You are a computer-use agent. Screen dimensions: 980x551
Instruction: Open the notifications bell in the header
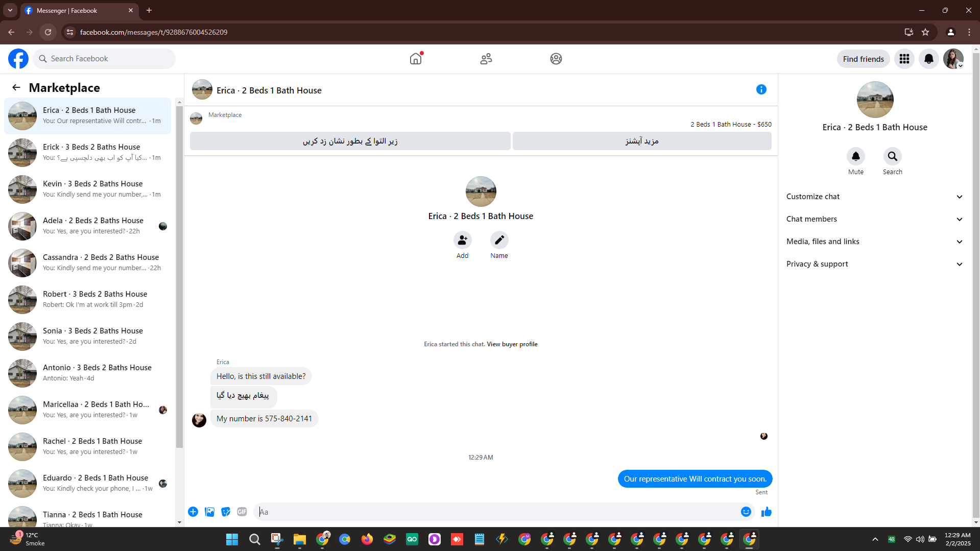(929, 59)
